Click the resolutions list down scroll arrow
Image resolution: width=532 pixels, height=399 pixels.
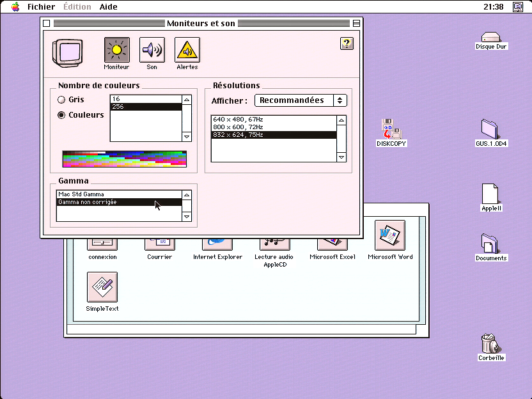click(x=341, y=157)
